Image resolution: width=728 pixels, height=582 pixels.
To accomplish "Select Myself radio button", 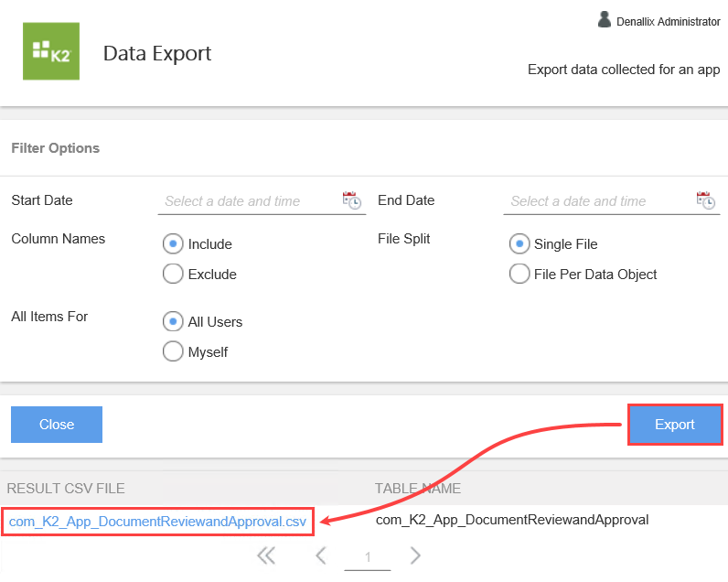I will [x=172, y=351].
